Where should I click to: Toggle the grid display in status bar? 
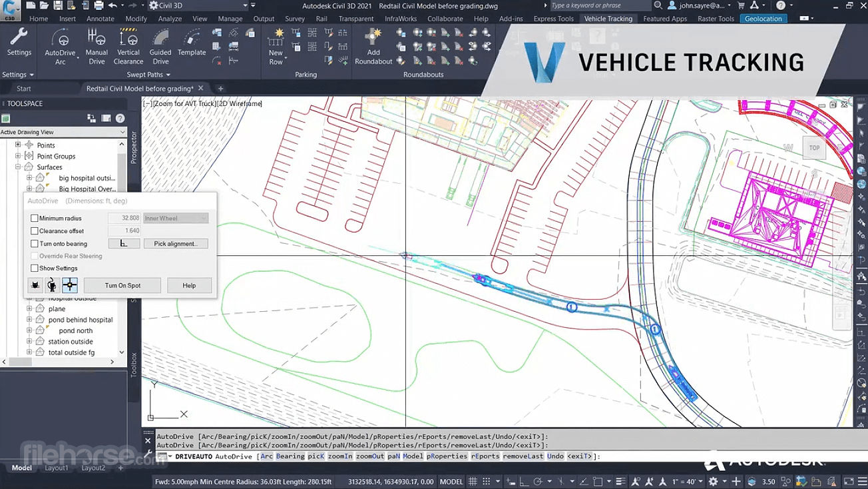[x=473, y=482]
